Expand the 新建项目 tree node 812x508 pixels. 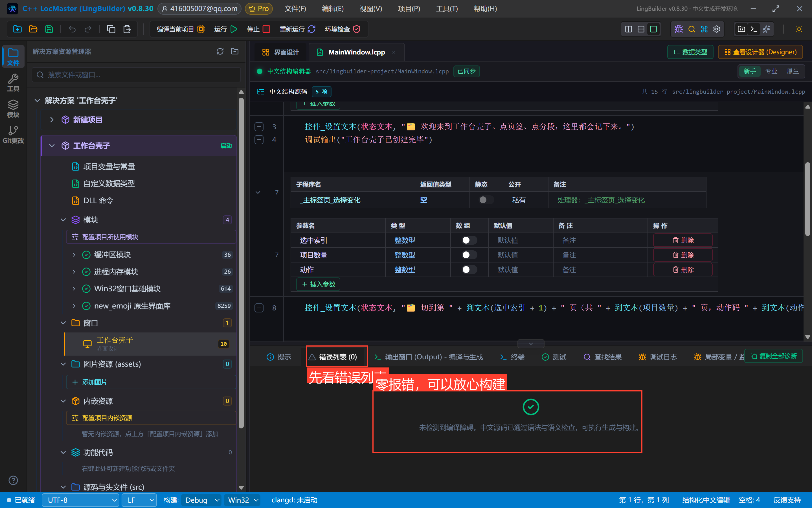click(52, 120)
